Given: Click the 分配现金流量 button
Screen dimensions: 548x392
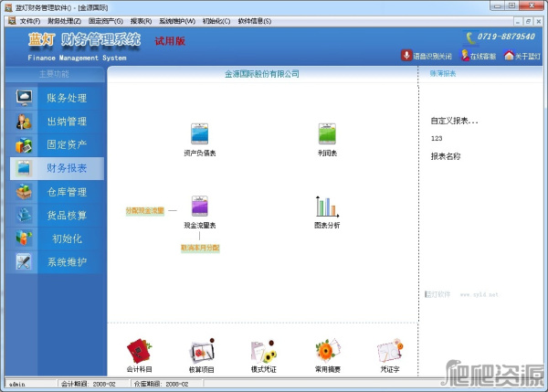Looking at the screenshot, I should [x=145, y=210].
